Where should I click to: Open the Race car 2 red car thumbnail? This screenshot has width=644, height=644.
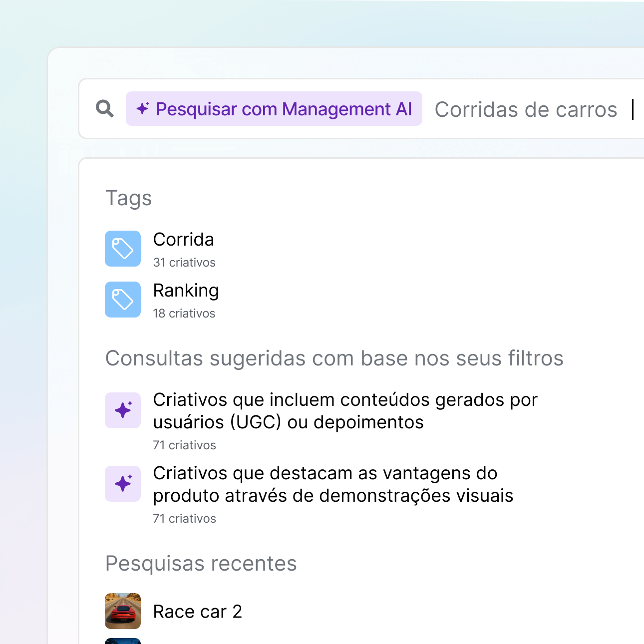(x=123, y=611)
